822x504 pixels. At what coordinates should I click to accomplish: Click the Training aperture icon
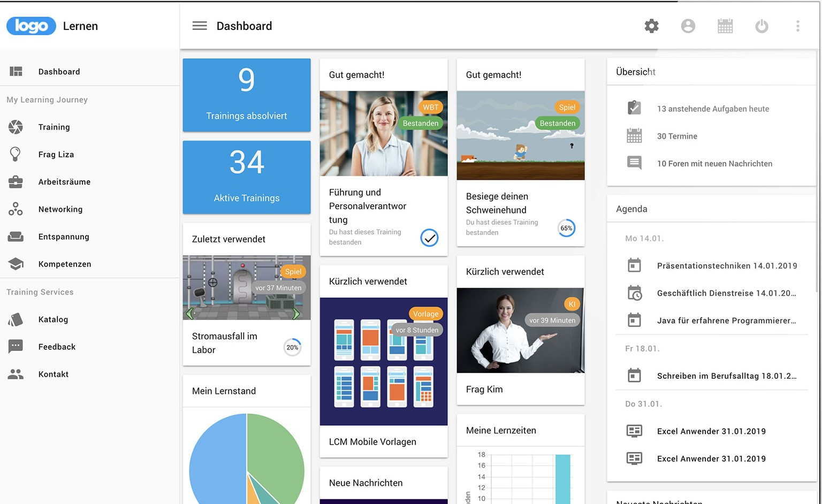(x=16, y=127)
